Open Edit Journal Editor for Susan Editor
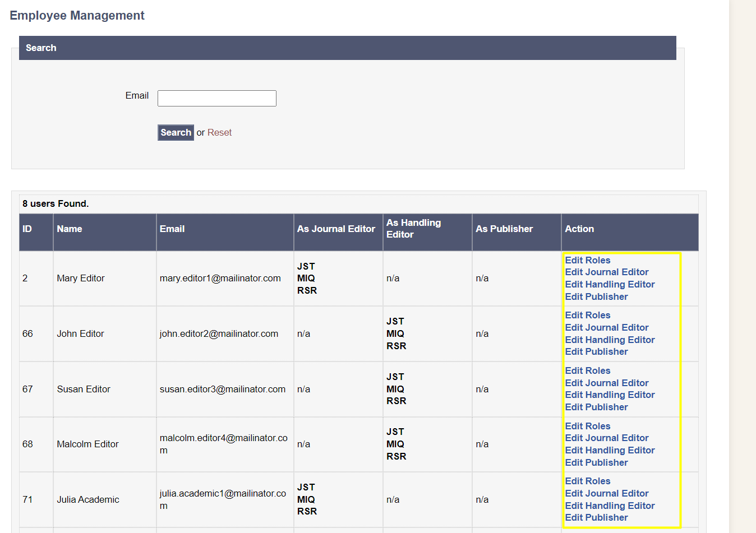Image resolution: width=756 pixels, height=533 pixels. [x=606, y=383]
